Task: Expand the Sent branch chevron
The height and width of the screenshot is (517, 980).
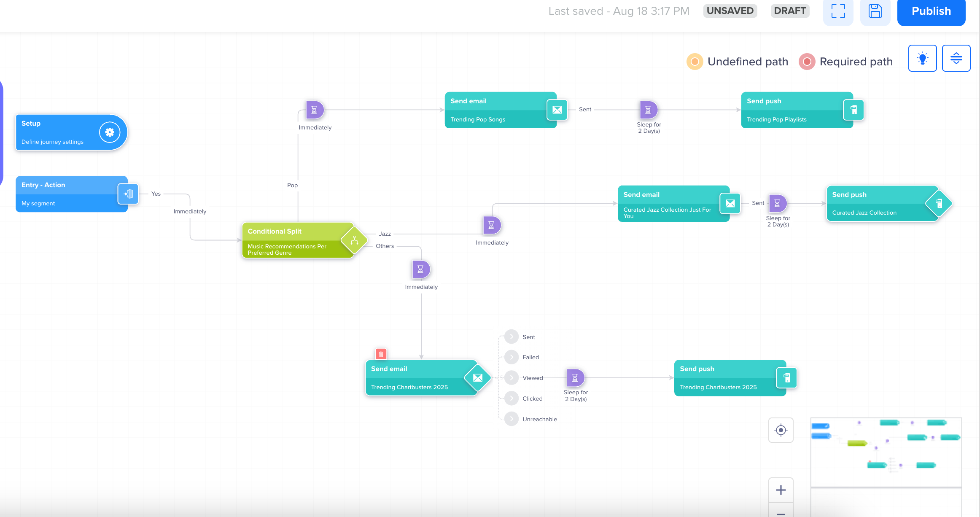Action: [511, 336]
